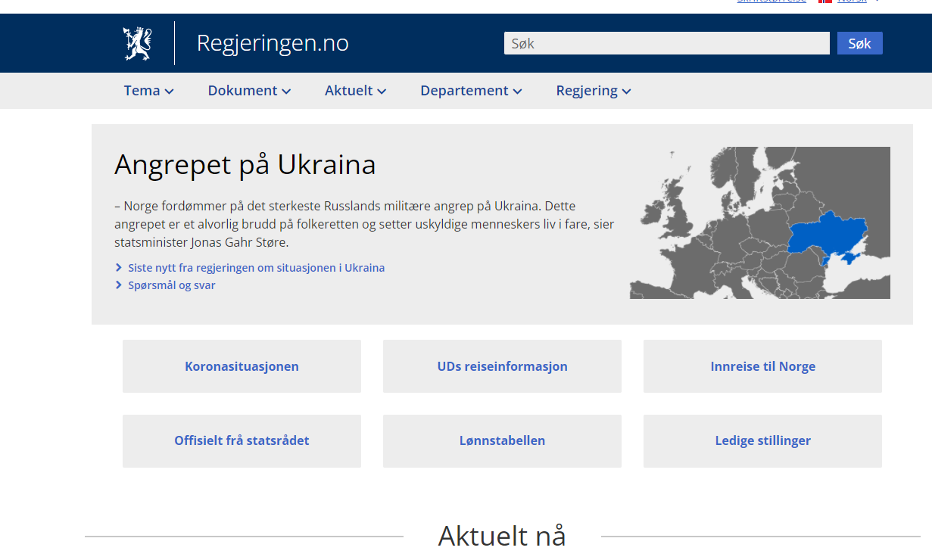Screen dimensions: 932x560
Task: Select the UDs reiseinformasjon tile
Action: [x=503, y=366]
